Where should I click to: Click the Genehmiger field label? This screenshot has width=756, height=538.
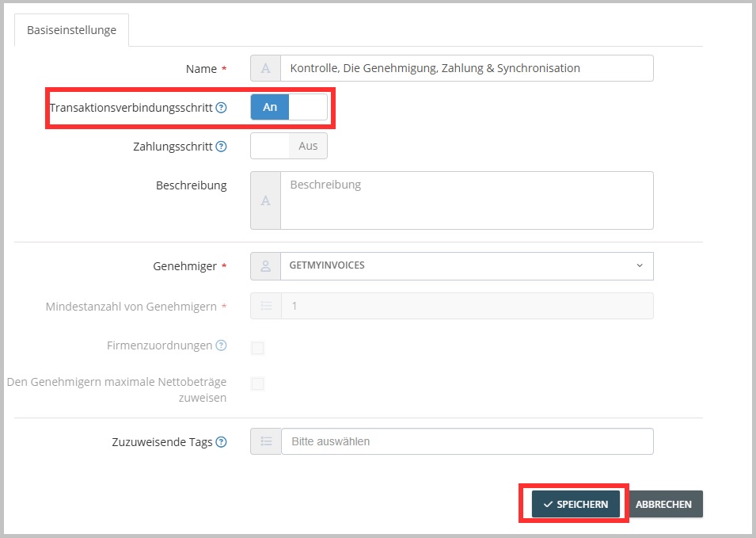[184, 266]
